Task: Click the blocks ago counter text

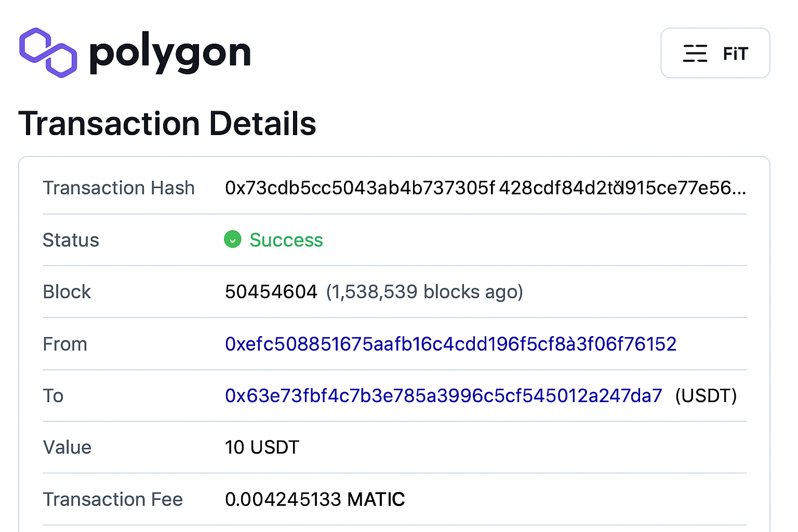Action: (x=424, y=291)
